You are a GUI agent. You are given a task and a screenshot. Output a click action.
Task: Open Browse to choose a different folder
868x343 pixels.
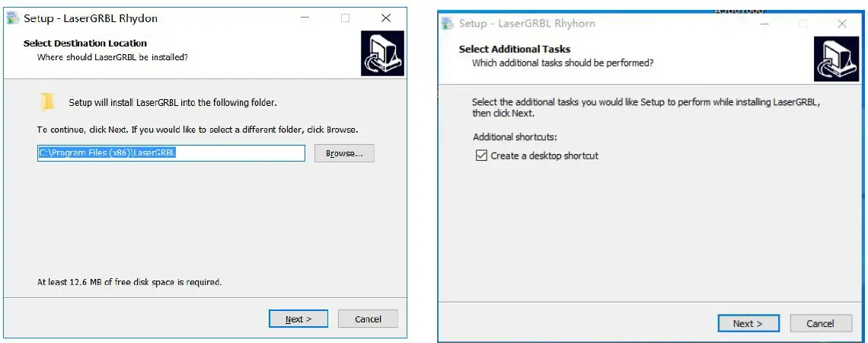click(x=344, y=153)
